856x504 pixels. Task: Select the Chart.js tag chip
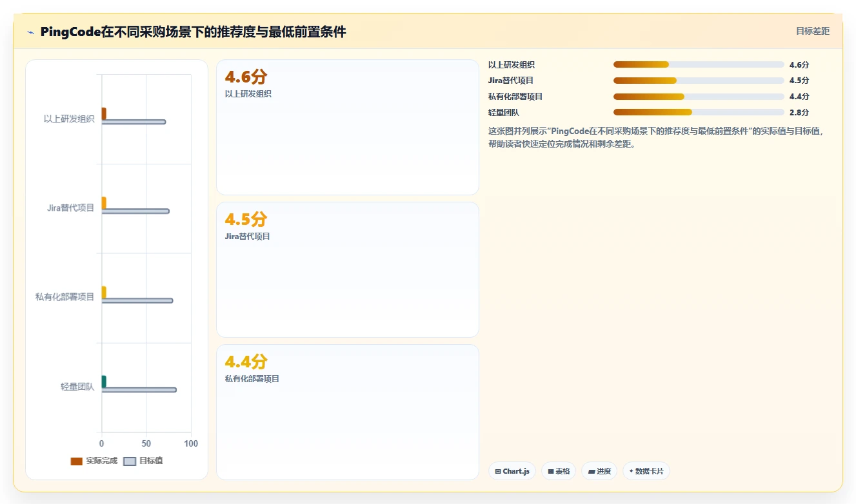click(512, 471)
